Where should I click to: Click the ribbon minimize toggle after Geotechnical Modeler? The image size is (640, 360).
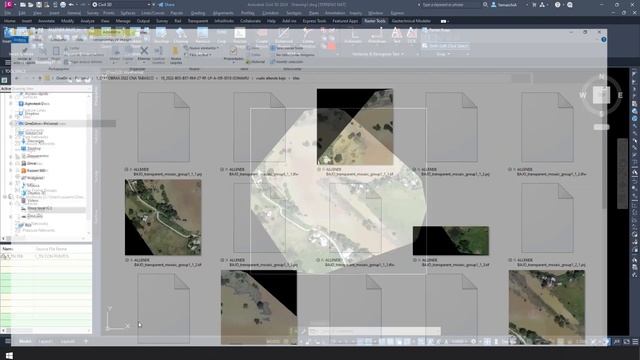(x=444, y=21)
